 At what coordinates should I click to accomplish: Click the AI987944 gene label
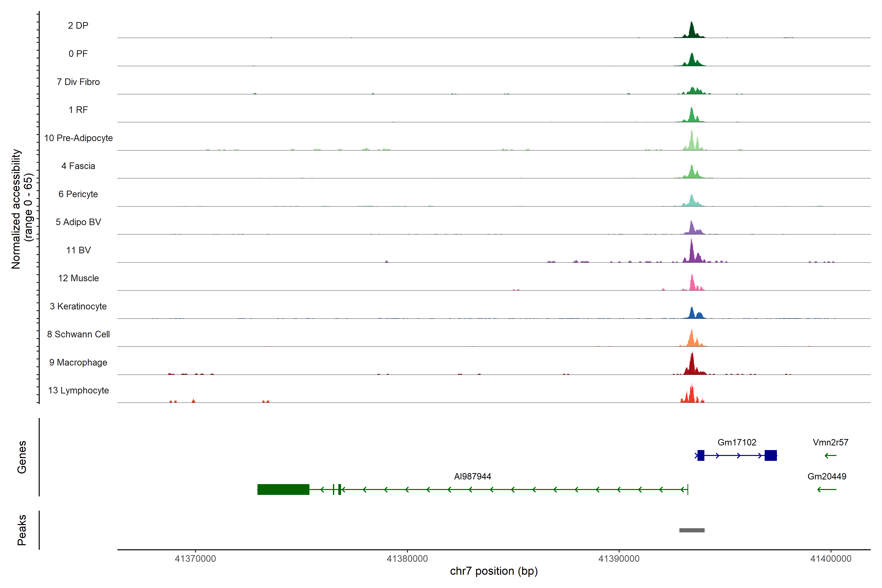[473, 477]
